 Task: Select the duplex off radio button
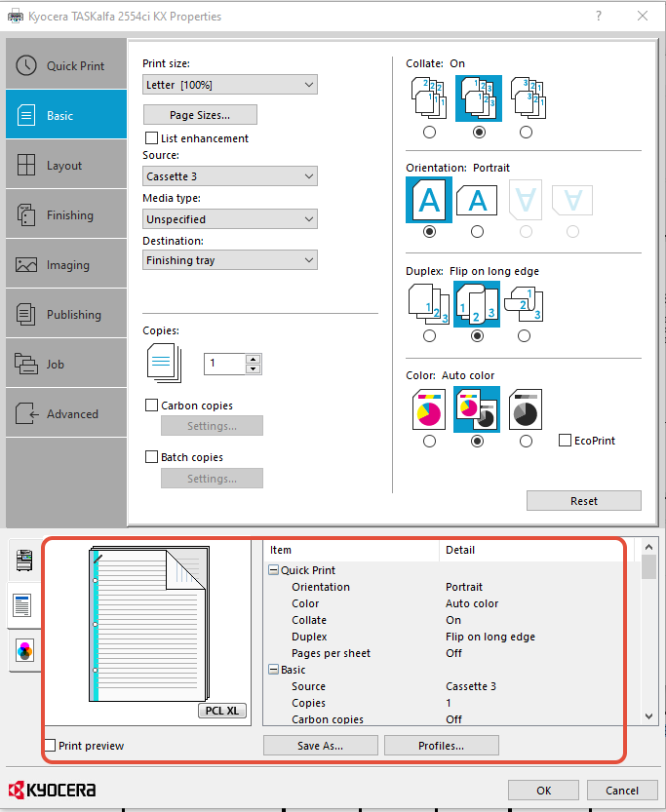click(x=429, y=336)
